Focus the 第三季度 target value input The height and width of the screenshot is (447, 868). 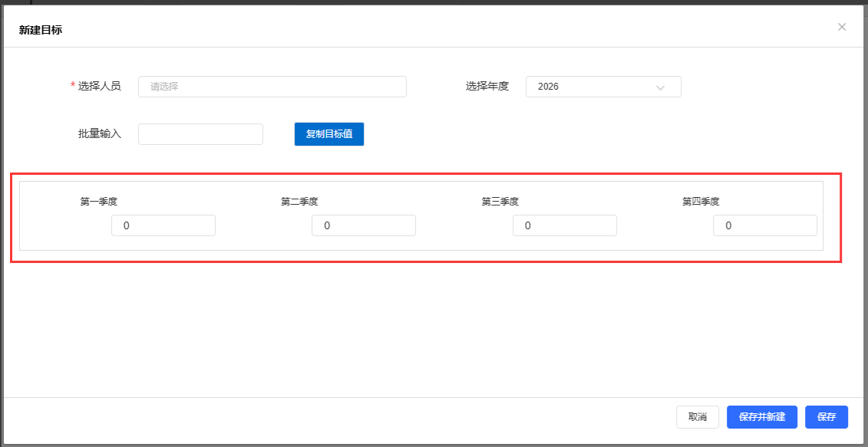565,225
